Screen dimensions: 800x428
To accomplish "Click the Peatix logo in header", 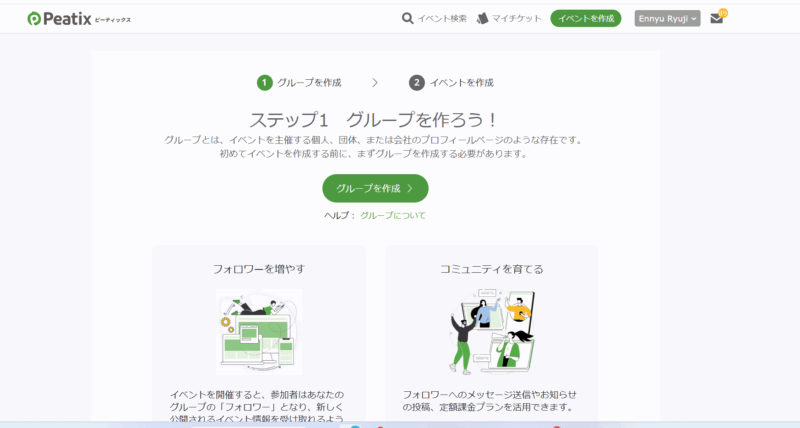I will pos(78,18).
